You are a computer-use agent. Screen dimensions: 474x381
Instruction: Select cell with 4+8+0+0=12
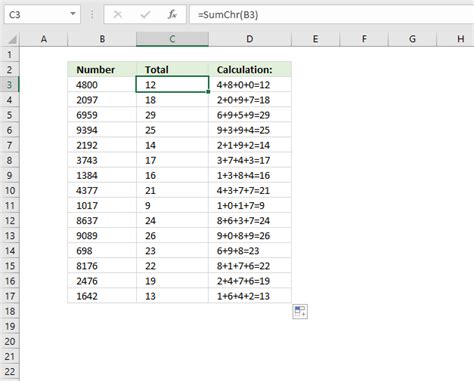(250, 85)
